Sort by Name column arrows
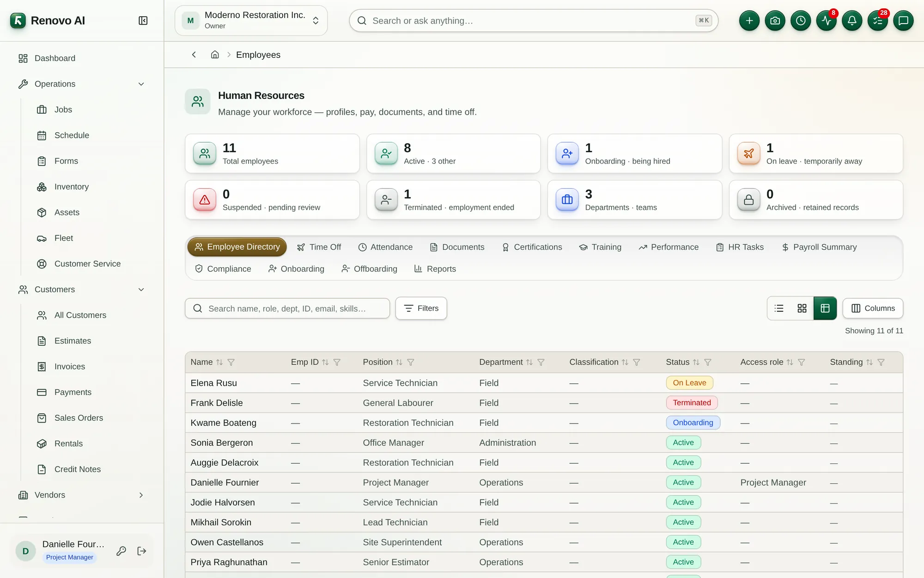 point(219,362)
